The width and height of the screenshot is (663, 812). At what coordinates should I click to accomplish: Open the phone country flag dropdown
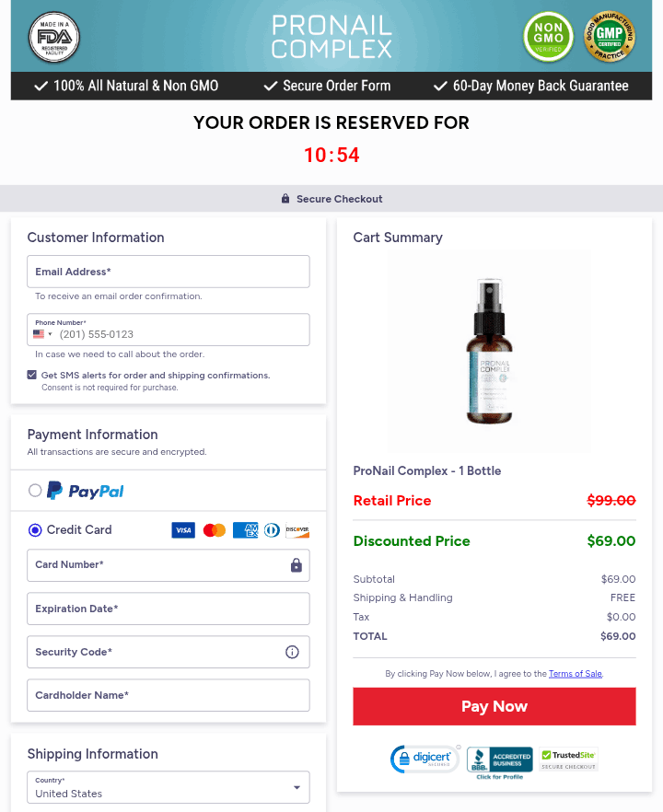[43, 334]
